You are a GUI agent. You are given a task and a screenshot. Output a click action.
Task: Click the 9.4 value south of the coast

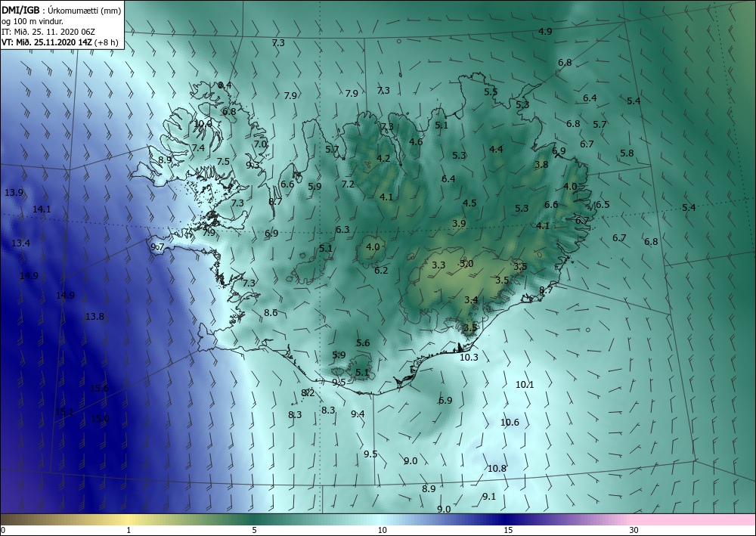click(358, 414)
